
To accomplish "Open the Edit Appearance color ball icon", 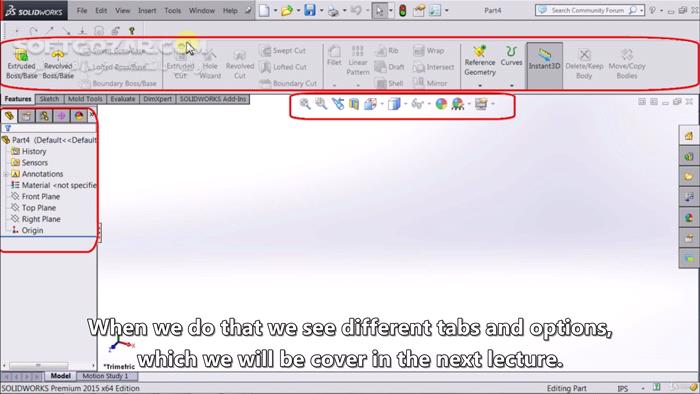I will pos(441,104).
